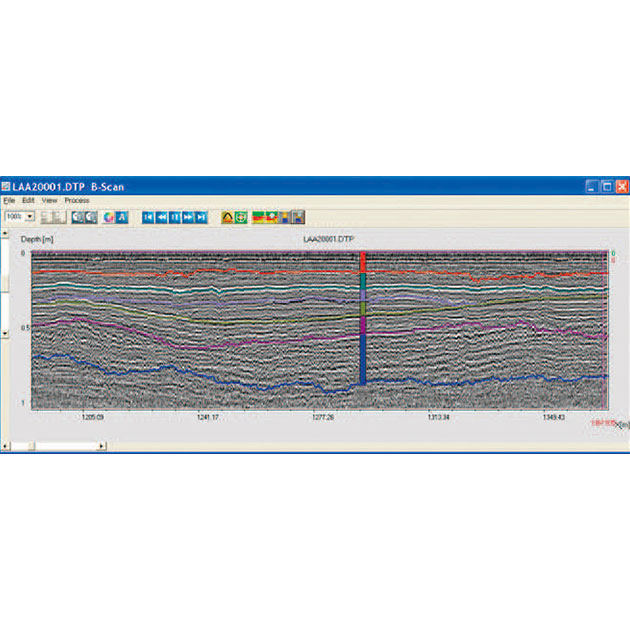Screen dimensions: 630x630
Task: Click the blue letter A annotation icon
Action: click(x=122, y=217)
